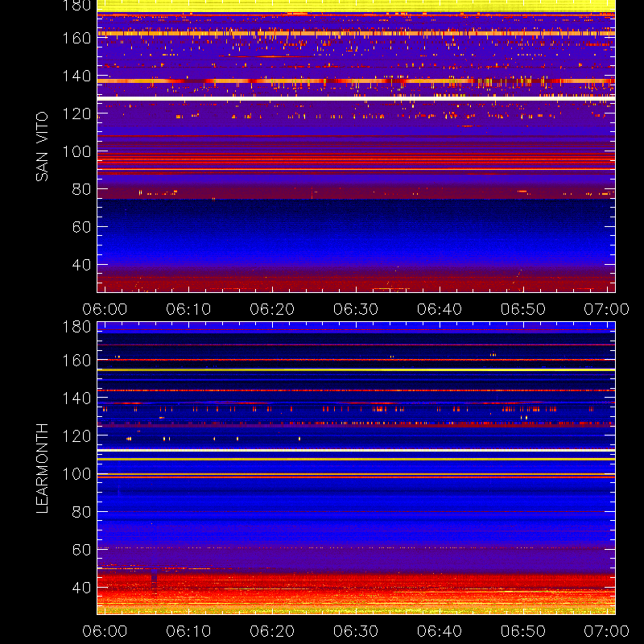This screenshot has height=644, width=644.
Task: Click the SAN VITO axis title
Action: tap(42, 147)
